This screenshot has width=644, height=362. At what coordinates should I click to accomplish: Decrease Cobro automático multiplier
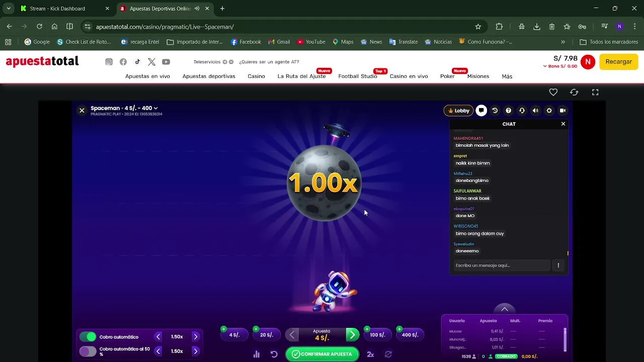[158, 337]
